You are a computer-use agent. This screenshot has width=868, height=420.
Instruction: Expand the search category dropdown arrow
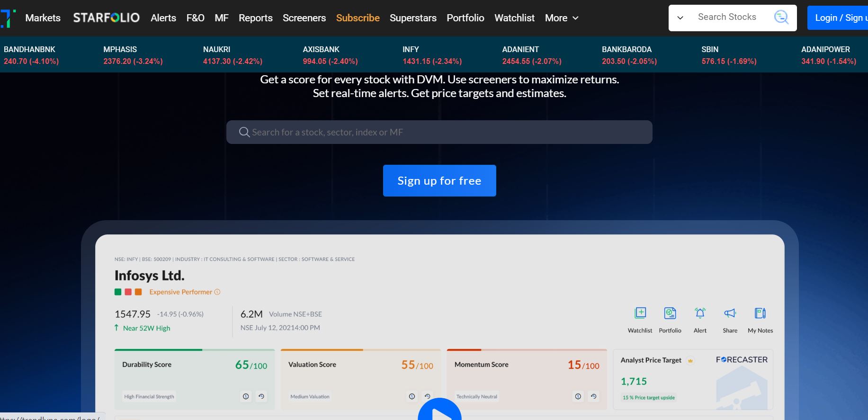tap(680, 18)
